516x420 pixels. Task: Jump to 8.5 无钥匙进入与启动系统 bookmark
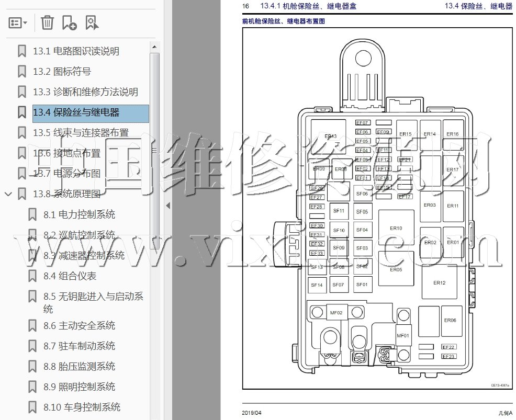93,297
